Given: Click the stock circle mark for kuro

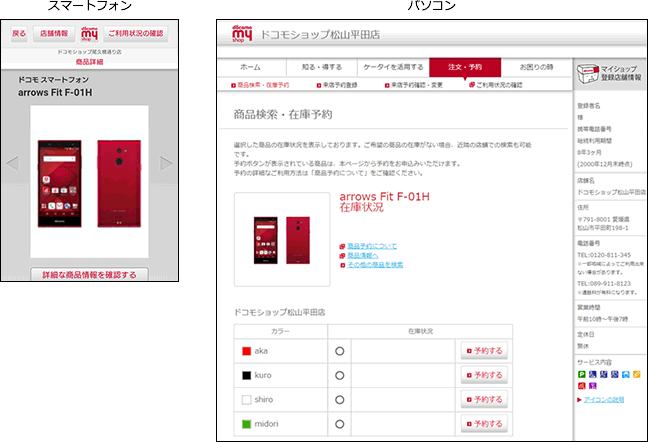Looking at the screenshot, I should [x=340, y=375].
